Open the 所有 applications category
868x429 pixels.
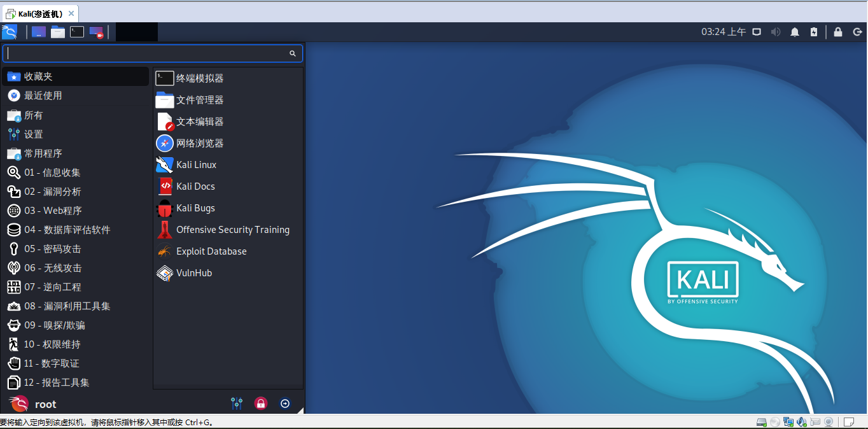[76, 115]
